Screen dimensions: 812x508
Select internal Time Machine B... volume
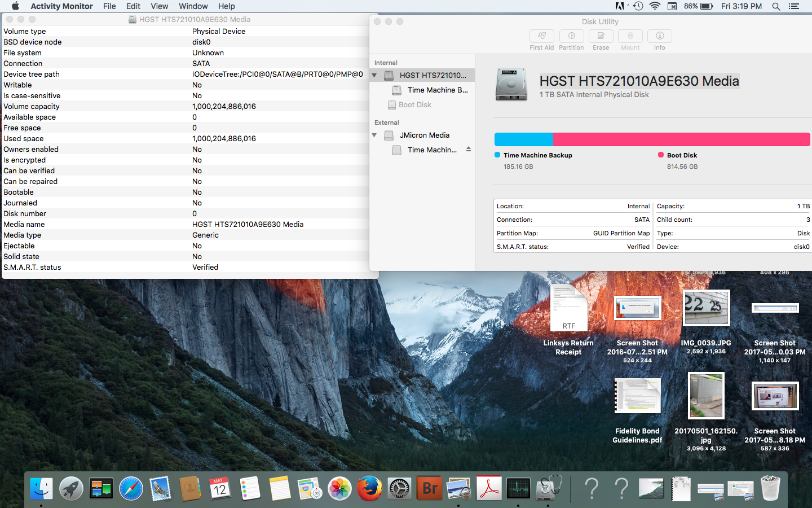coord(422,90)
